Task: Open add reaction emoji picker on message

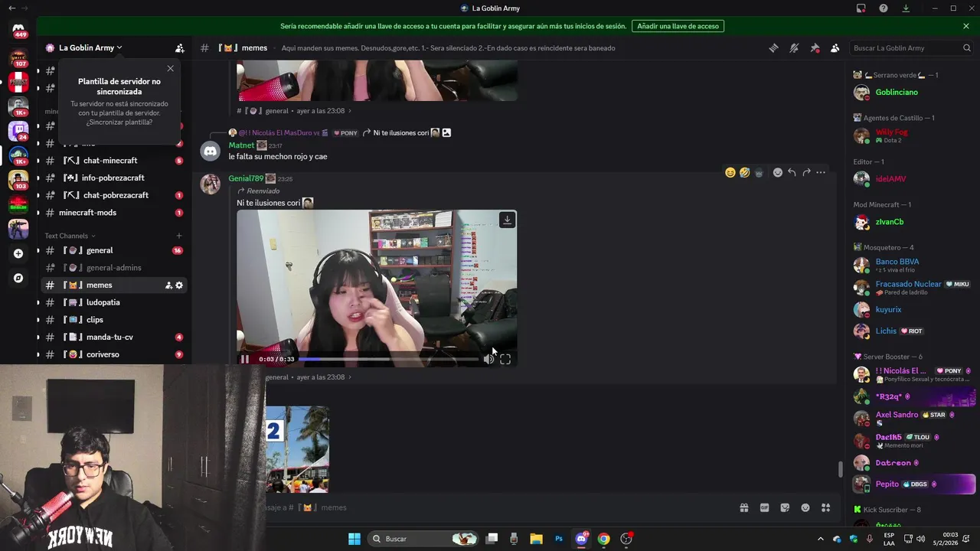Action: pyautogui.click(x=778, y=172)
